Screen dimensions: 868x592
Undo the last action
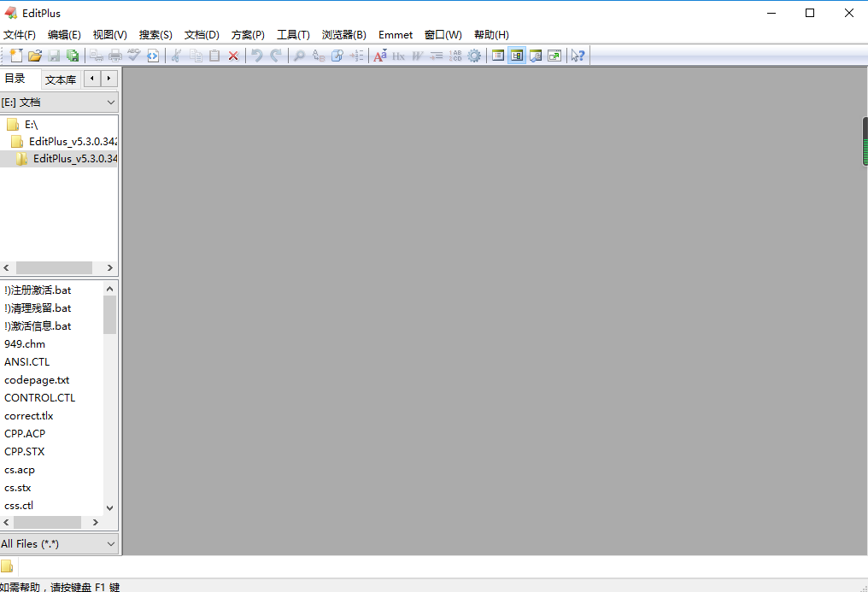coord(255,56)
